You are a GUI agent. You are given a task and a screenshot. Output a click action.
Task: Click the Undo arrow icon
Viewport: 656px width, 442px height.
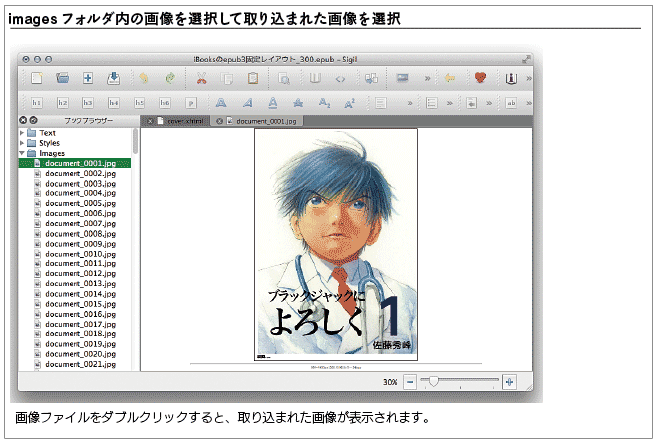coord(144,78)
